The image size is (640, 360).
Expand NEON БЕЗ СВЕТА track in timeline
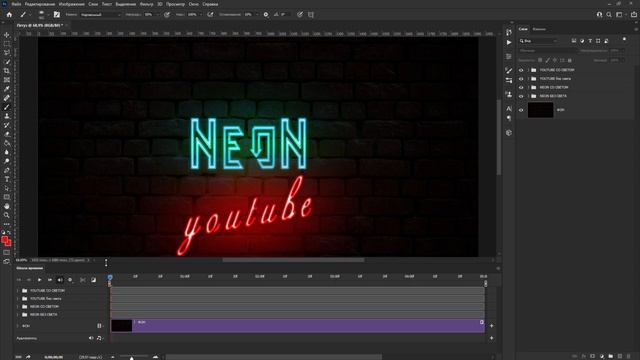[18, 315]
